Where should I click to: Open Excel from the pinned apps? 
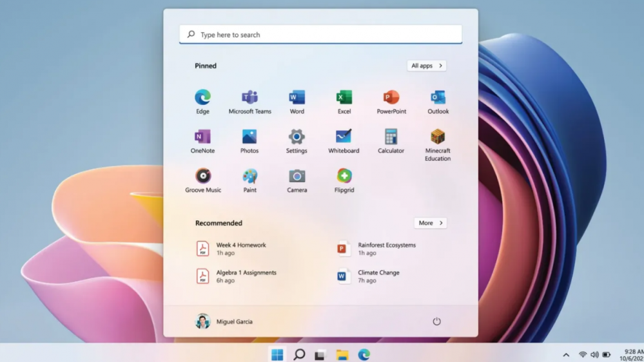[x=344, y=102]
